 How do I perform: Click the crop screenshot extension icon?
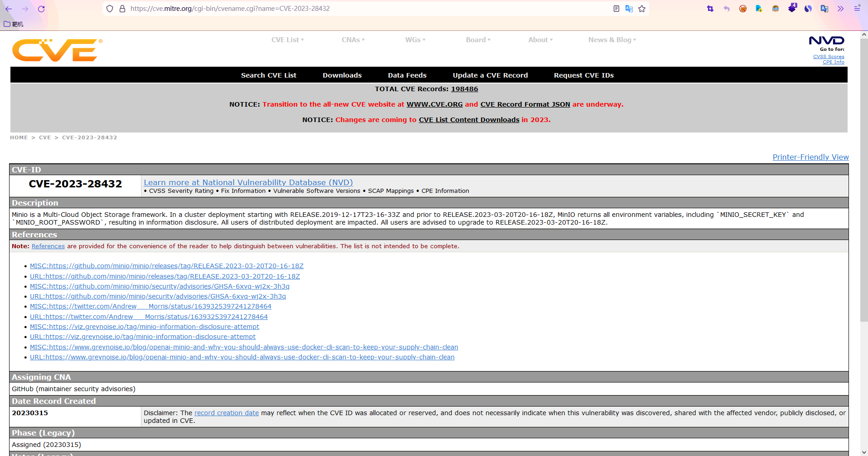click(710, 9)
